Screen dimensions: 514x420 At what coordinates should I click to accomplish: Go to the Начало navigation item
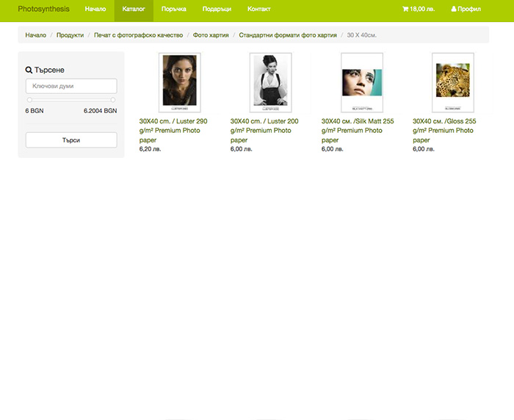tap(95, 10)
